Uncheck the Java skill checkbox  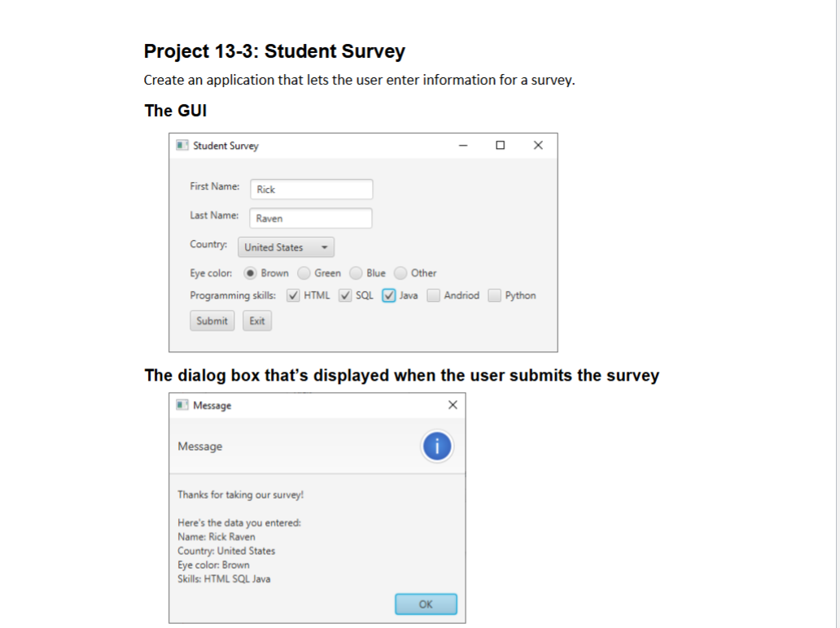click(x=388, y=295)
